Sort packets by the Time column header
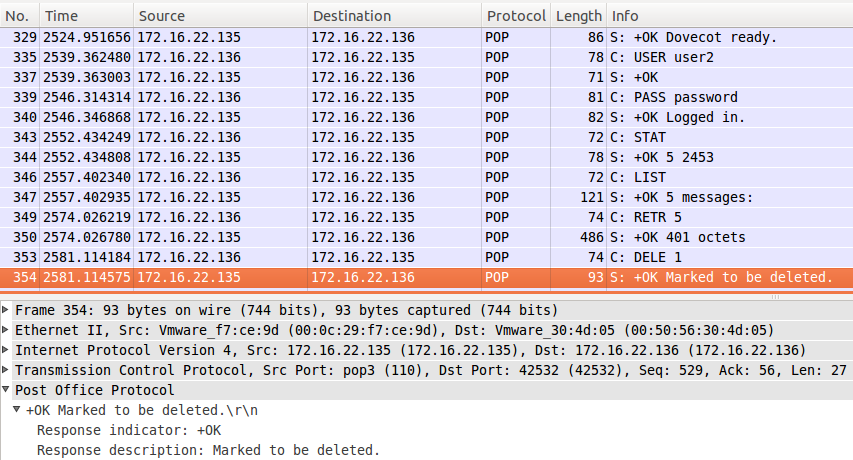This screenshot has height=460, width=853. (x=86, y=16)
